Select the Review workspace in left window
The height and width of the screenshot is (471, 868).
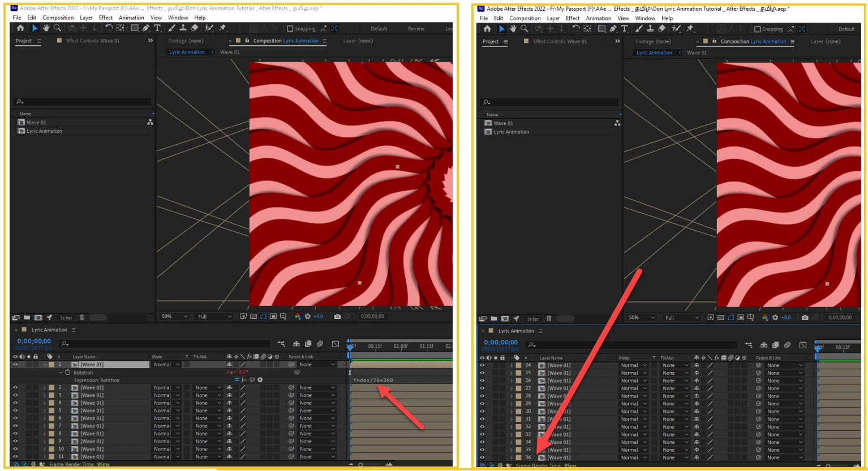point(416,29)
